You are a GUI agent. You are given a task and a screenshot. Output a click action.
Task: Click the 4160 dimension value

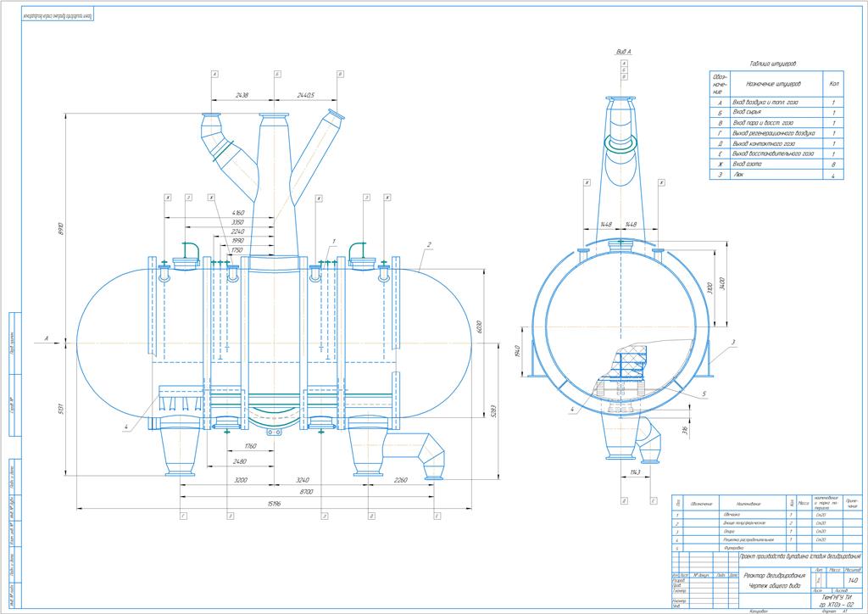pyautogui.click(x=238, y=213)
